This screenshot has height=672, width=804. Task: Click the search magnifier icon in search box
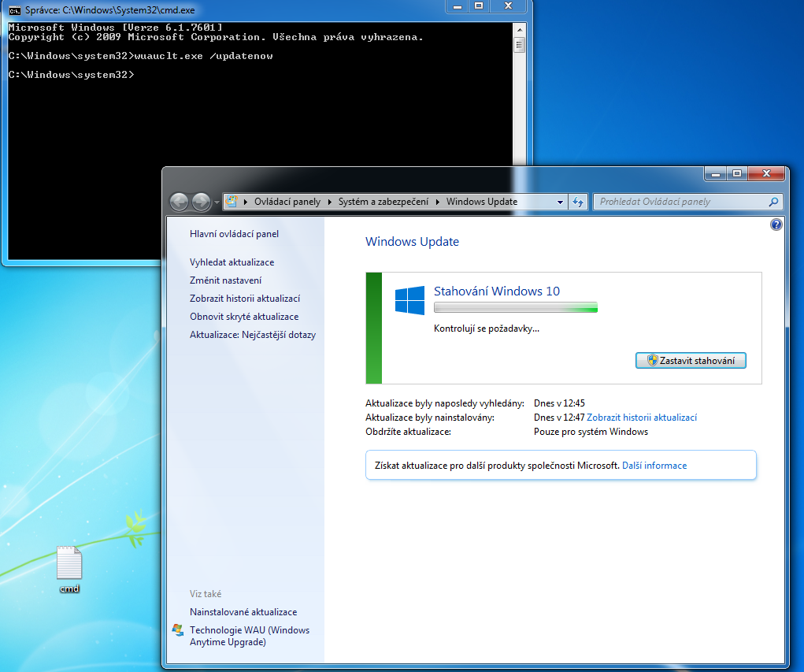[x=773, y=202]
